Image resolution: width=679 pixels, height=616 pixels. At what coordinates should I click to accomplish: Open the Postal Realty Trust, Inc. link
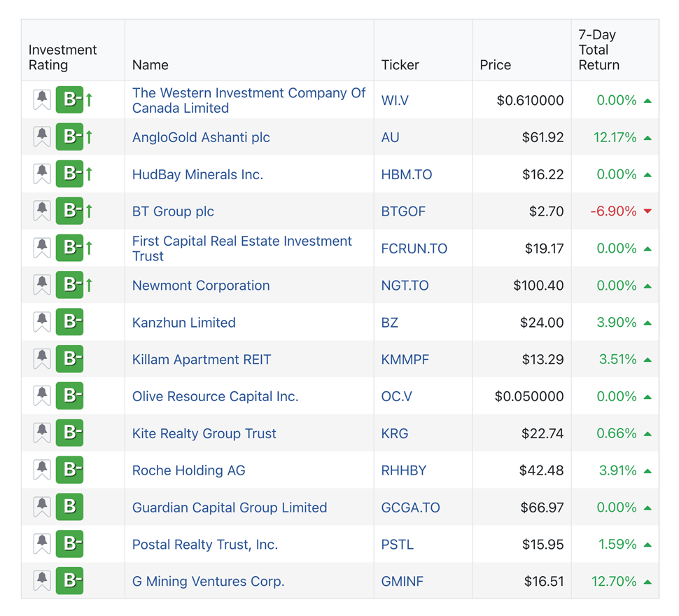tap(204, 545)
